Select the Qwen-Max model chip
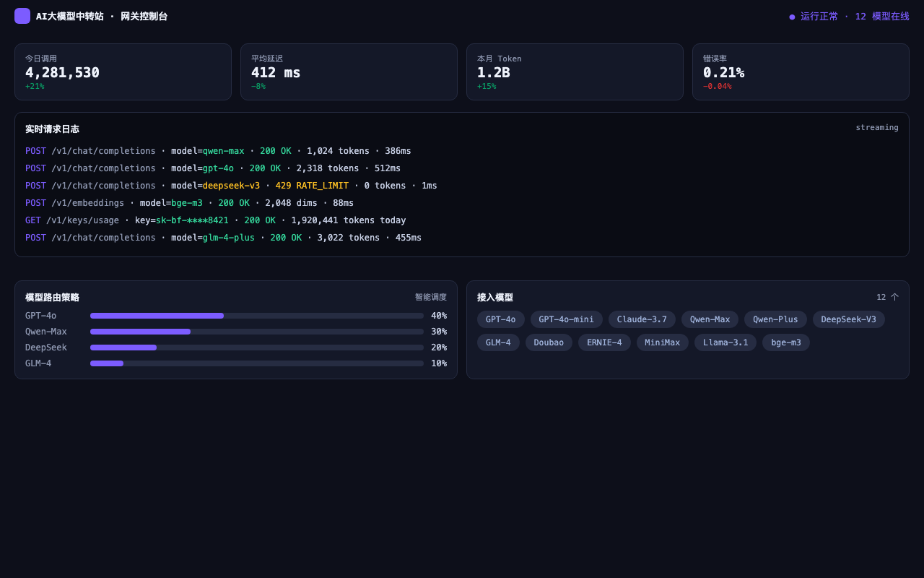The width and height of the screenshot is (924, 578). click(710, 319)
